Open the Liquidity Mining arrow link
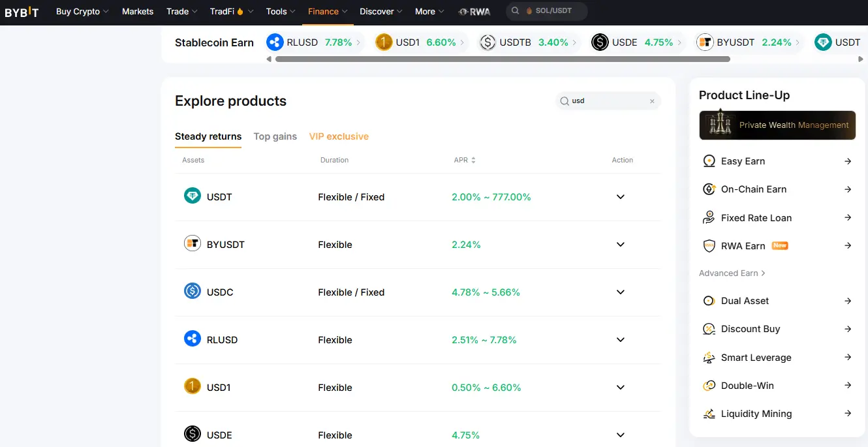 [848, 414]
